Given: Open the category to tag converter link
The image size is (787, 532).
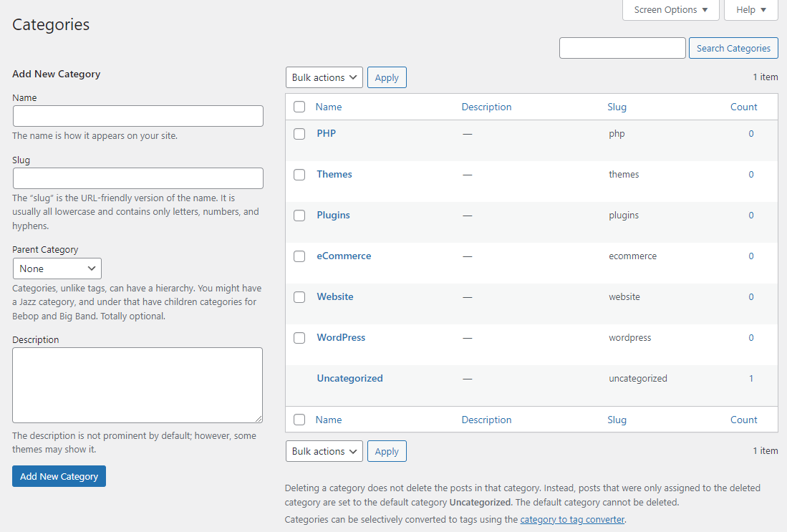Looking at the screenshot, I should (x=572, y=519).
